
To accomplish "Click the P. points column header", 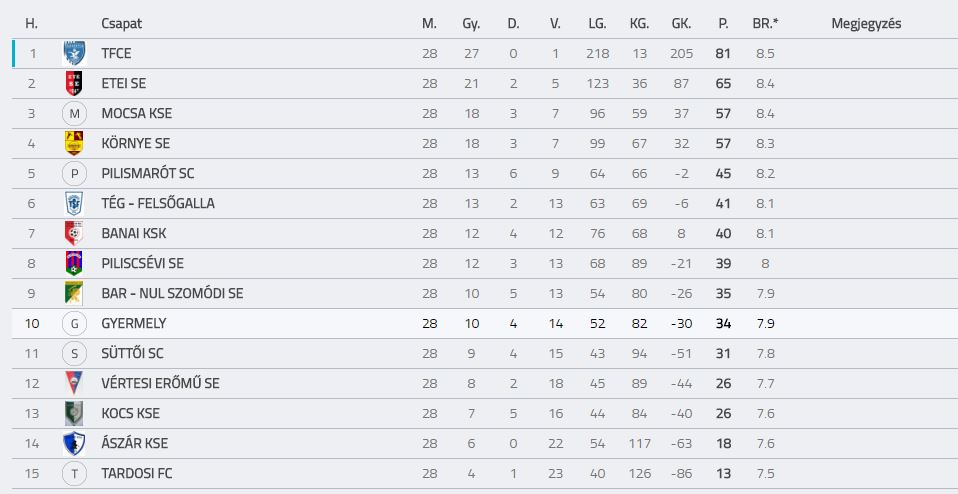I will pos(723,24).
